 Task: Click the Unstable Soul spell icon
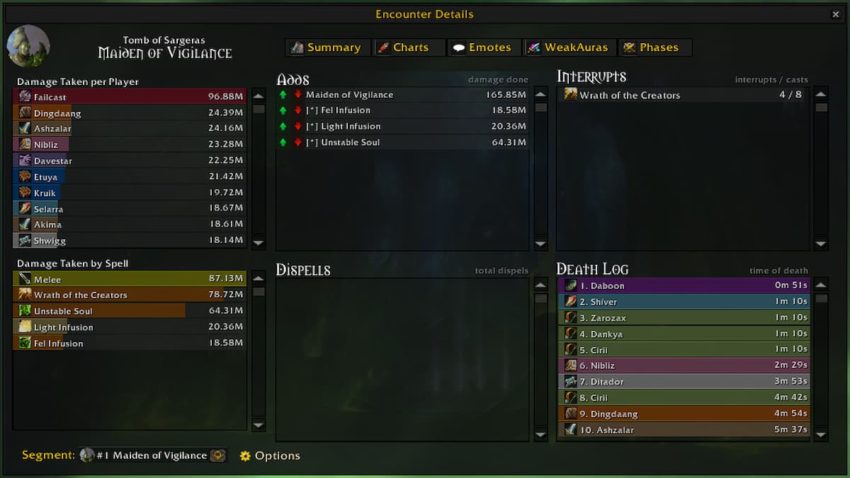[x=25, y=311]
